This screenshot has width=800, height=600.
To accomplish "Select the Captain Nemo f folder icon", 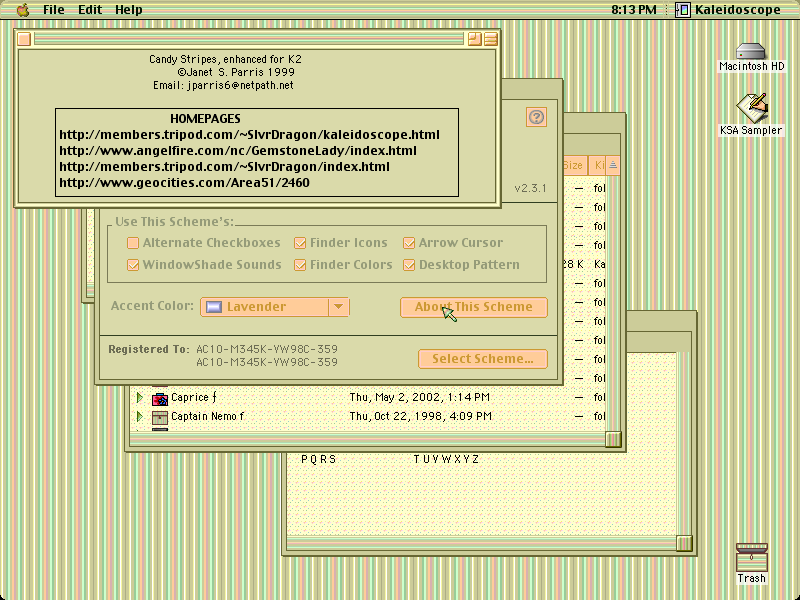I will pos(160,417).
